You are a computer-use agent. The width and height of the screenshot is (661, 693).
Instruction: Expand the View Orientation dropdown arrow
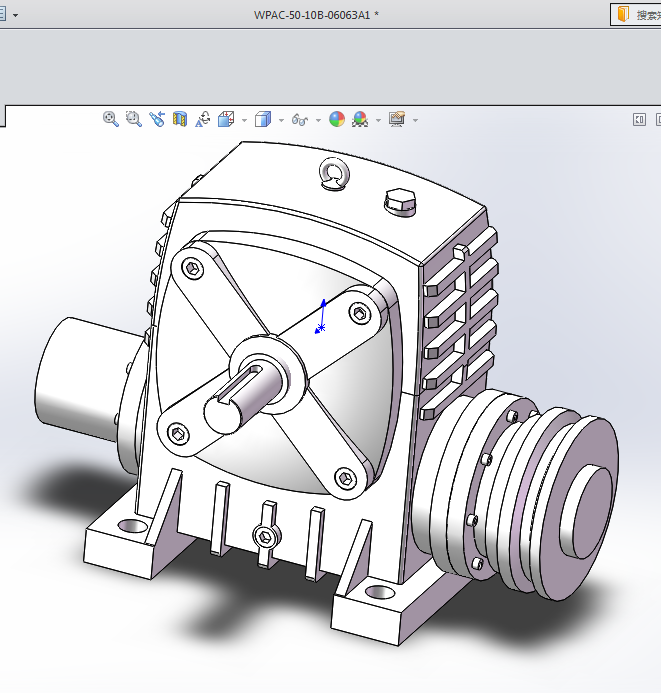244,120
